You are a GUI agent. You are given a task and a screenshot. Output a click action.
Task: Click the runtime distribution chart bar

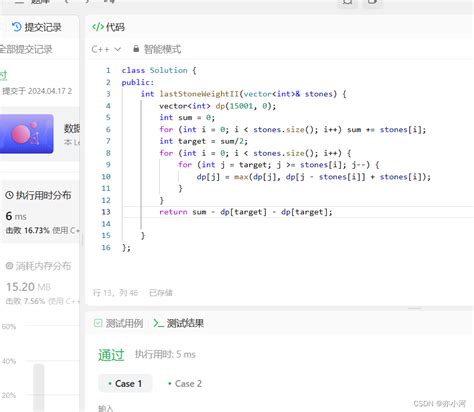pos(39,387)
